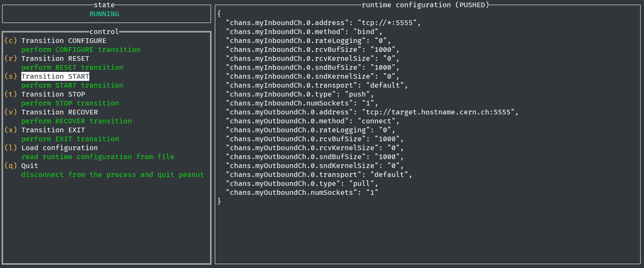The width and height of the screenshot is (644, 268).
Task: Click the 'read runtime configuration from file' description
Action: pos(98,157)
